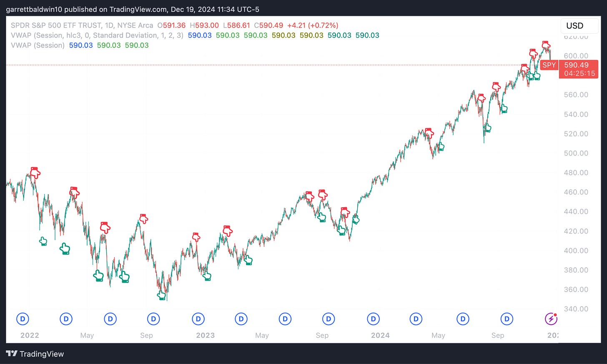Screen dimensions: 607x364
Task: Click the red hand at August 2022 peak
Action: coord(143,218)
